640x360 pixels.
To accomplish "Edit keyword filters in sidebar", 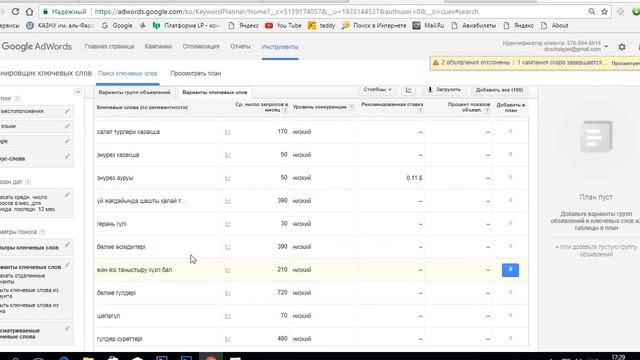I will tap(67, 245).
